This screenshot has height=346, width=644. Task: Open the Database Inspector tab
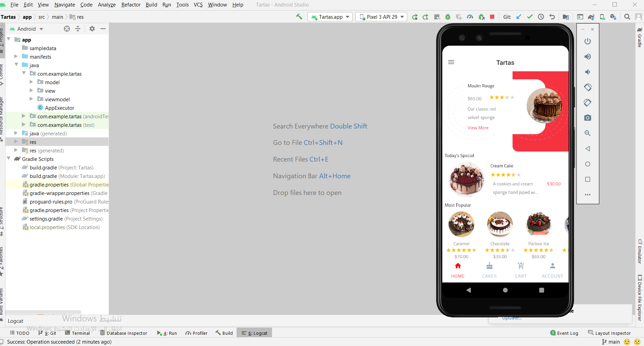(x=124, y=333)
